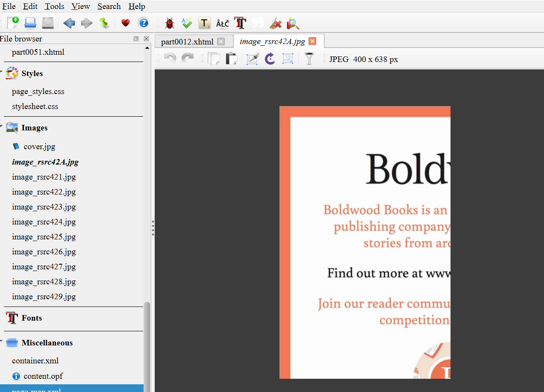Screen dimensions: 544x392
Task: Click the Smarten punctuation quotes icon
Action: coord(258,23)
